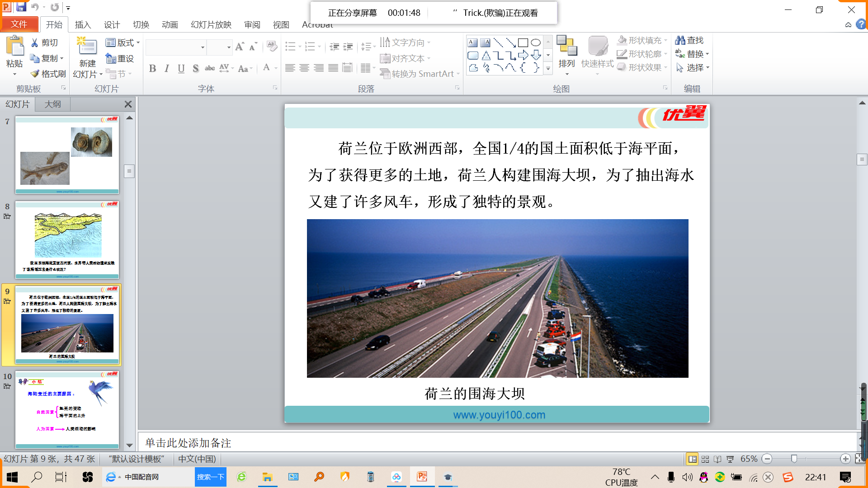Click the Save icon in the quick access toolbar
Image resolution: width=868 pixels, height=488 pixels.
(21, 7)
